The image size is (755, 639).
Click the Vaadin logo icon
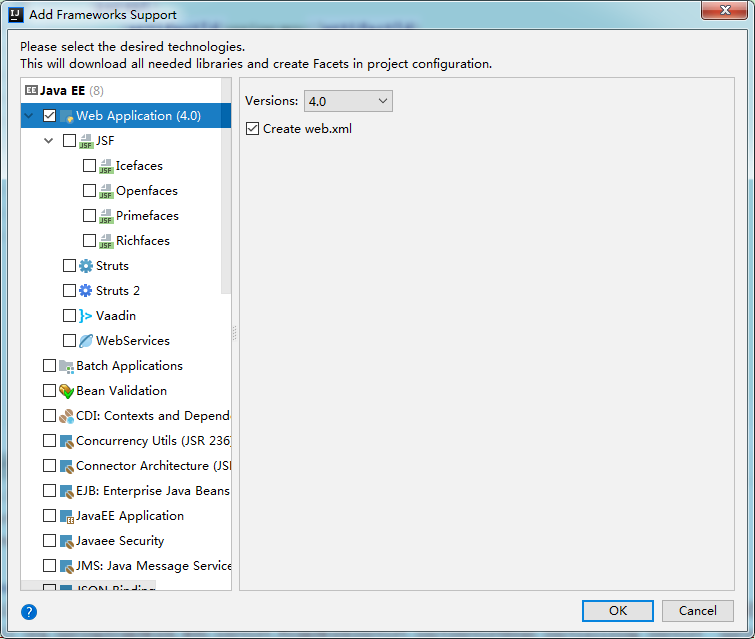(86, 316)
